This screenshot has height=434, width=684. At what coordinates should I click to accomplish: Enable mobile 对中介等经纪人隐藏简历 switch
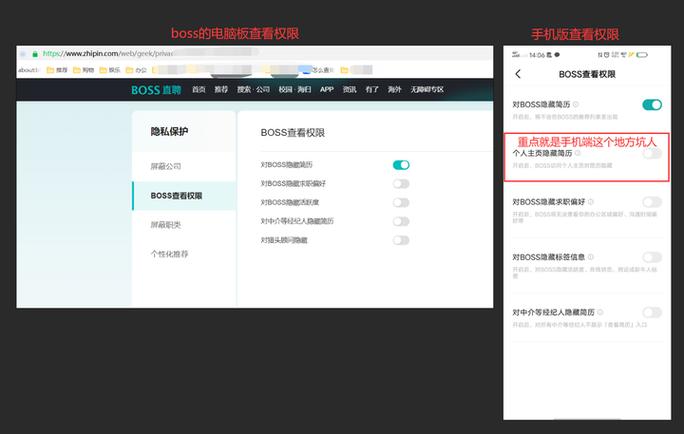pos(652,312)
